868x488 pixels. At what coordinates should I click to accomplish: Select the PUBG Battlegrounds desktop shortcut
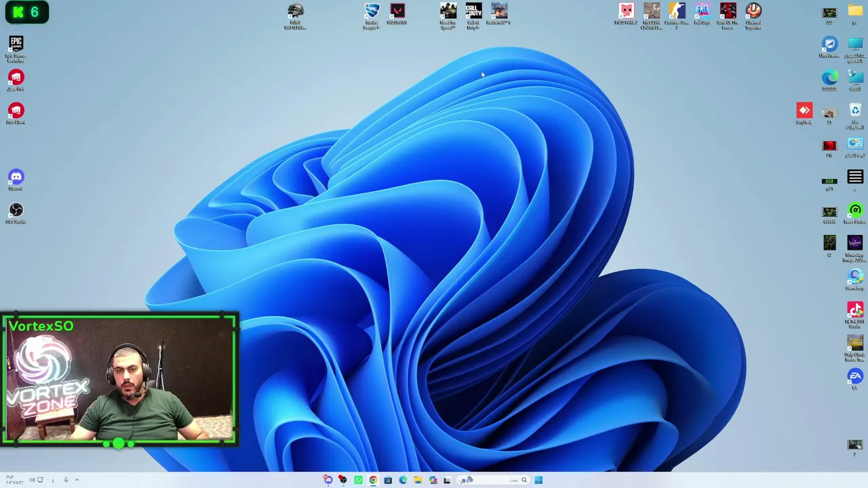pyautogui.click(x=296, y=16)
